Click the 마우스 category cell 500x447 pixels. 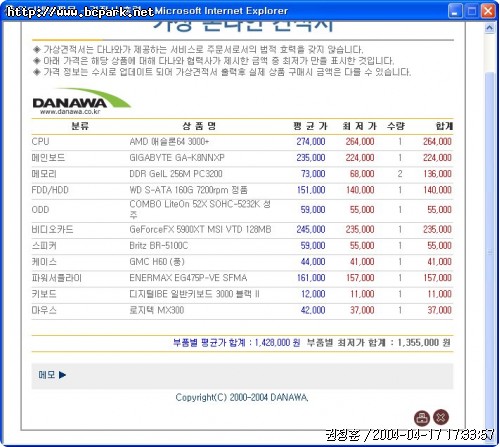pos(44,310)
